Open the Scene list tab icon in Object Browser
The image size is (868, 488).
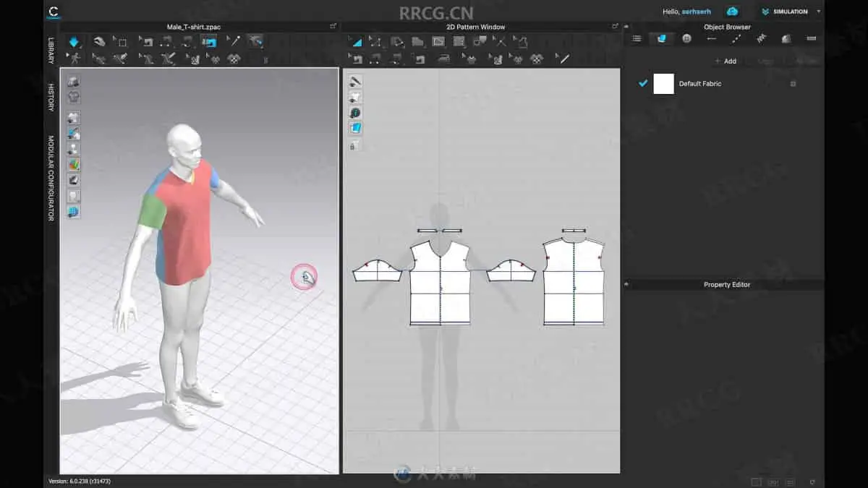pos(637,38)
